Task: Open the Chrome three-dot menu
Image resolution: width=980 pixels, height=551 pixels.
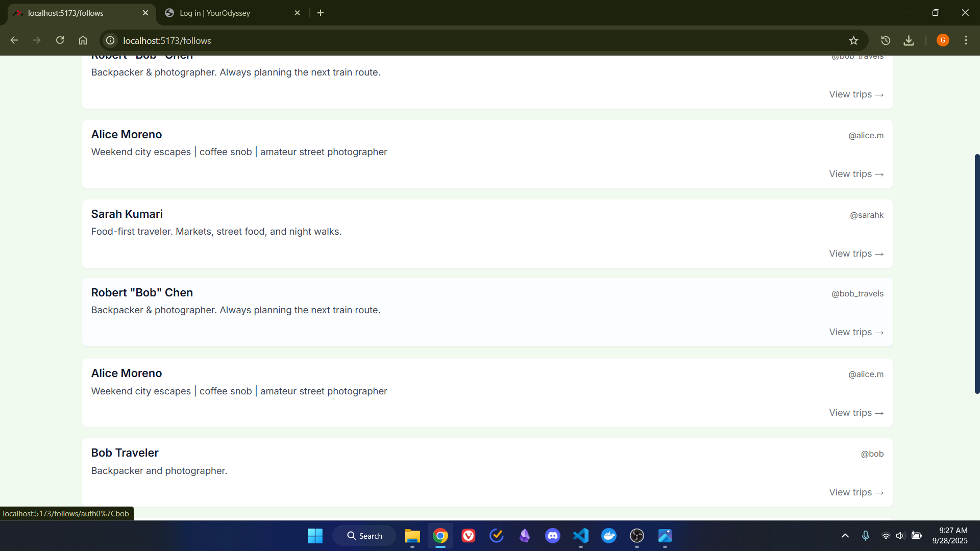Action: pos(966,40)
